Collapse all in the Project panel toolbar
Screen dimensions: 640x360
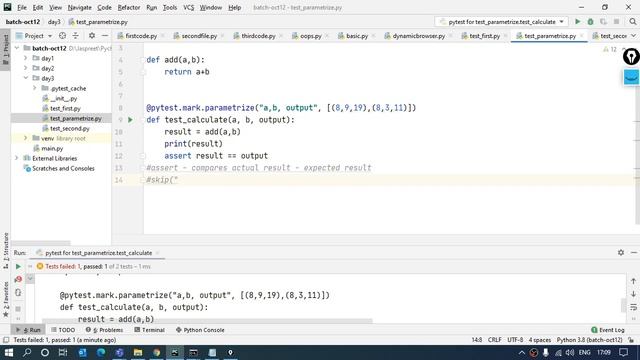[76, 36]
